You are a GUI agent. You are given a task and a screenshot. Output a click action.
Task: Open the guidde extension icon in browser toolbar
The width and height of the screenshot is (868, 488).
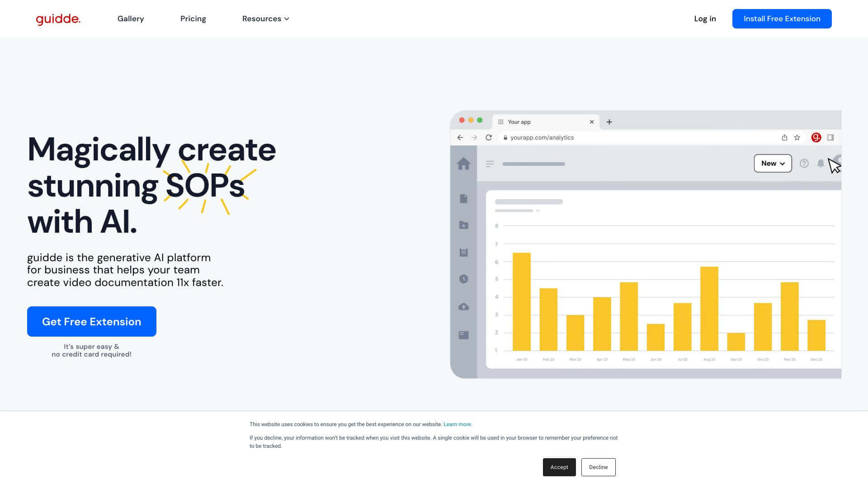[x=816, y=137]
